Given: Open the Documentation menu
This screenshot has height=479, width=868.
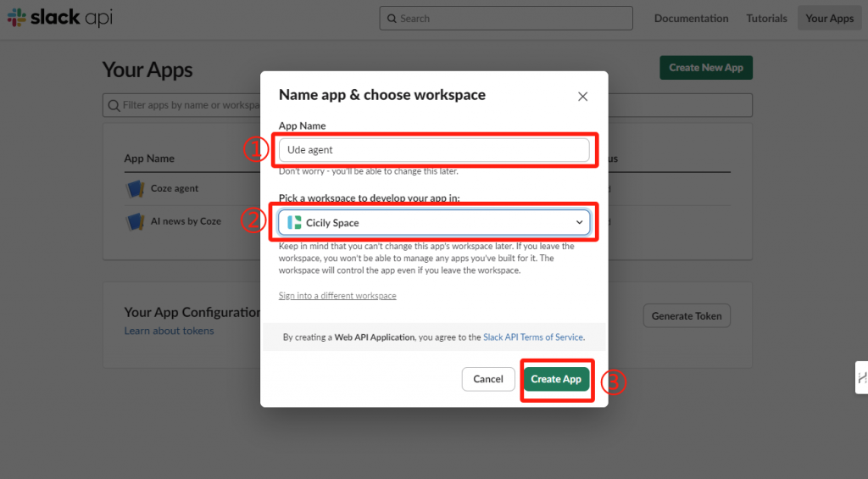Looking at the screenshot, I should (x=691, y=19).
